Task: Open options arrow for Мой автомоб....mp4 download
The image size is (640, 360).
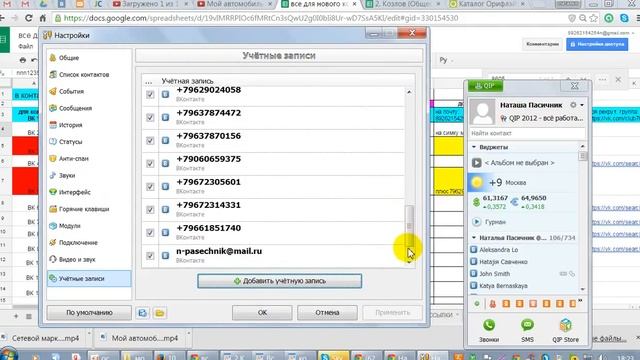Action: 189,333
